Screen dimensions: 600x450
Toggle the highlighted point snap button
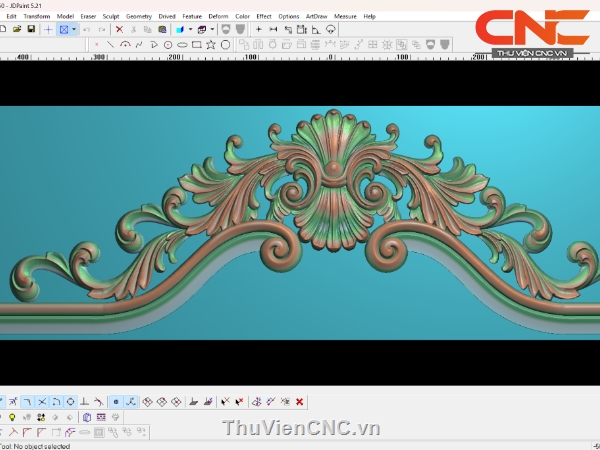[x=116, y=402]
